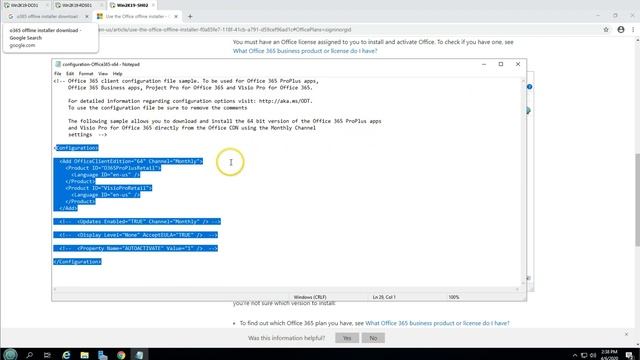The image size is (640, 360).
Task: Click the Notepad title bar icon
Action: [x=58, y=64]
